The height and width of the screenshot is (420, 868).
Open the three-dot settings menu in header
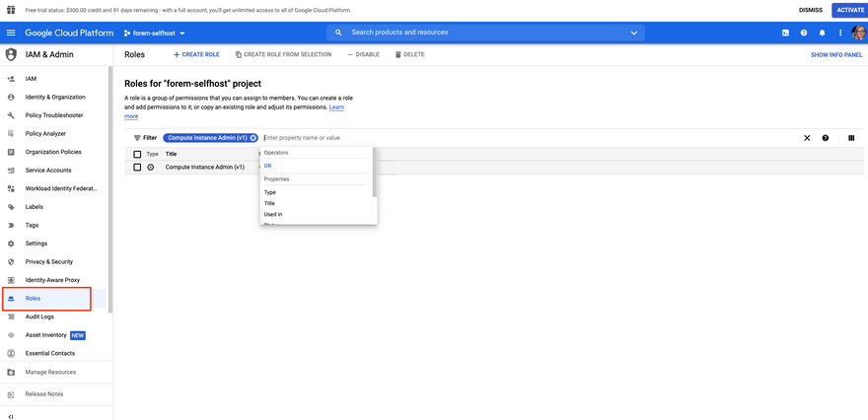840,33
